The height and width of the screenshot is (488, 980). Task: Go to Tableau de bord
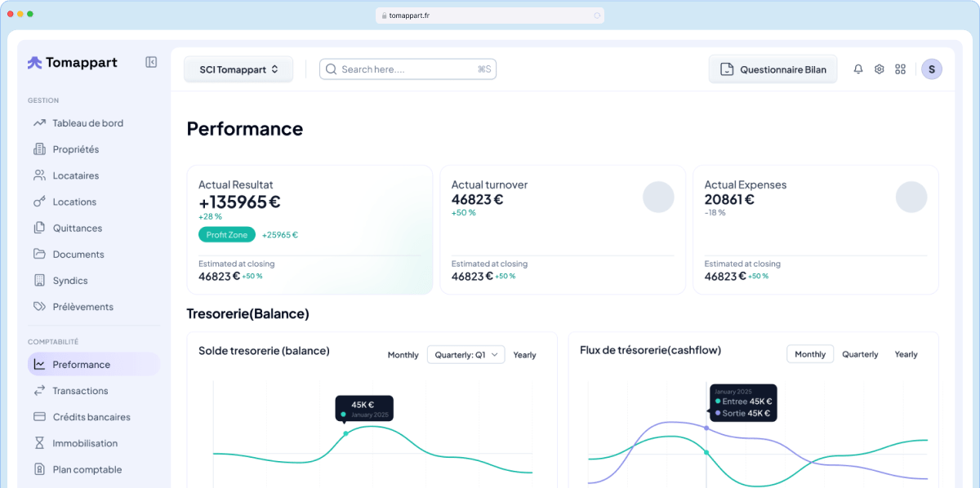click(x=87, y=123)
